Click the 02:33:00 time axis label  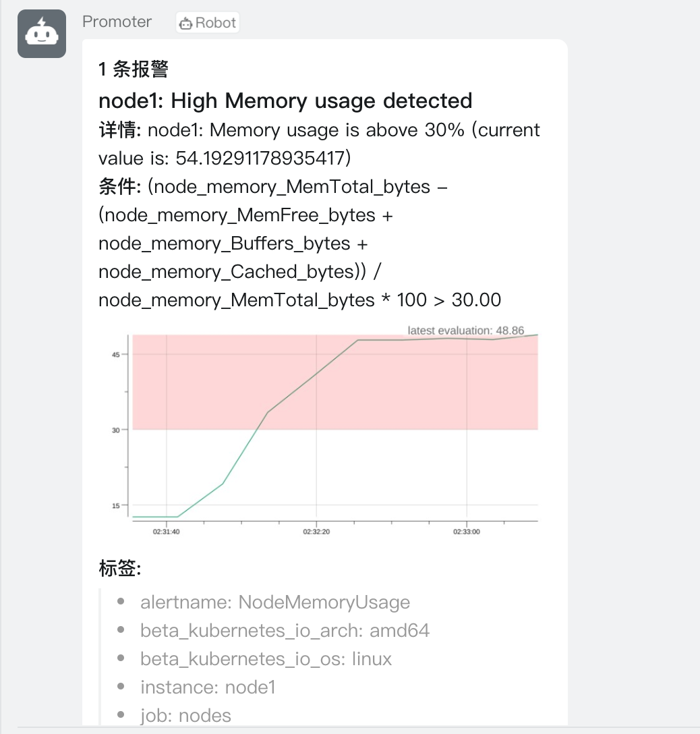coord(466,532)
